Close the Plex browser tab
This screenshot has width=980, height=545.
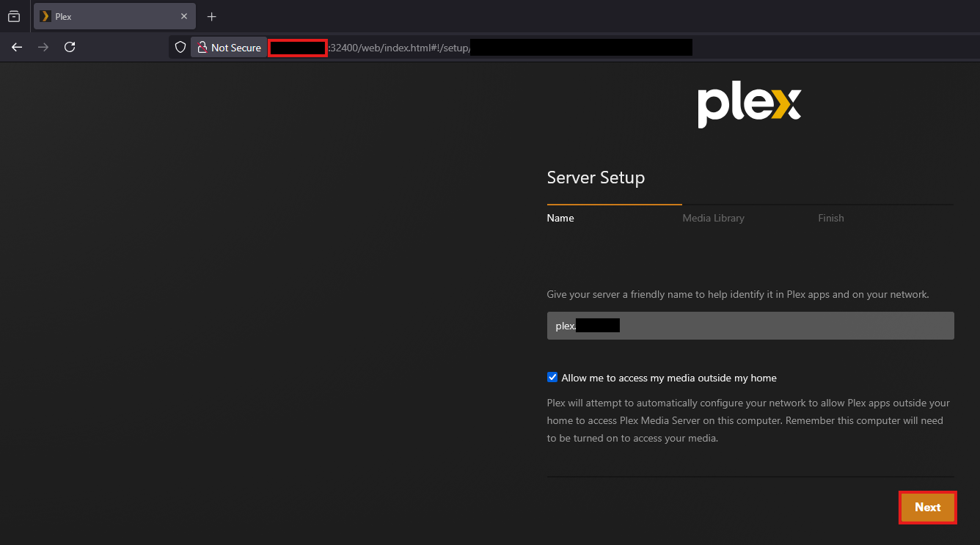184,16
